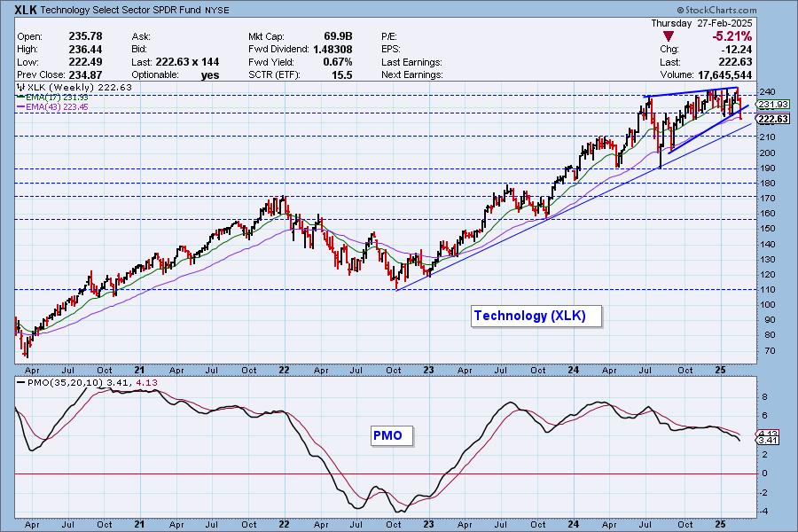Click the 70 label on the price axis
This screenshot has height=532, width=798.
769,351
